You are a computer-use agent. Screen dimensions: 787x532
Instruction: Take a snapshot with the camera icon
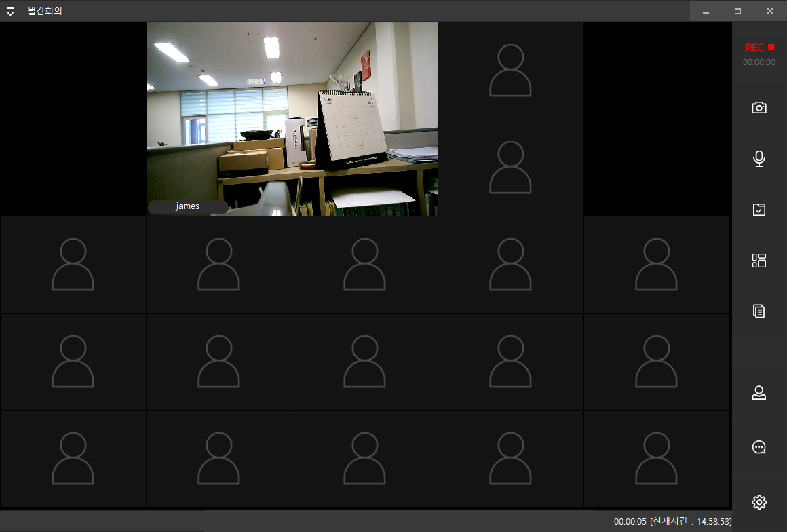(759, 107)
